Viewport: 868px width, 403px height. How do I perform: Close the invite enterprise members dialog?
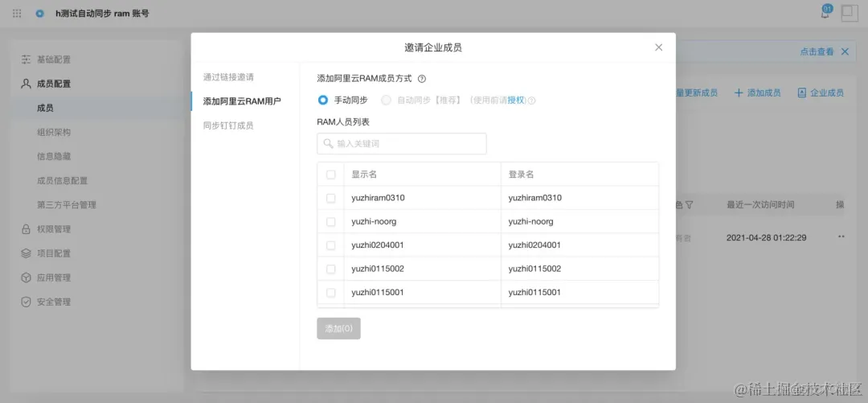[x=659, y=47]
